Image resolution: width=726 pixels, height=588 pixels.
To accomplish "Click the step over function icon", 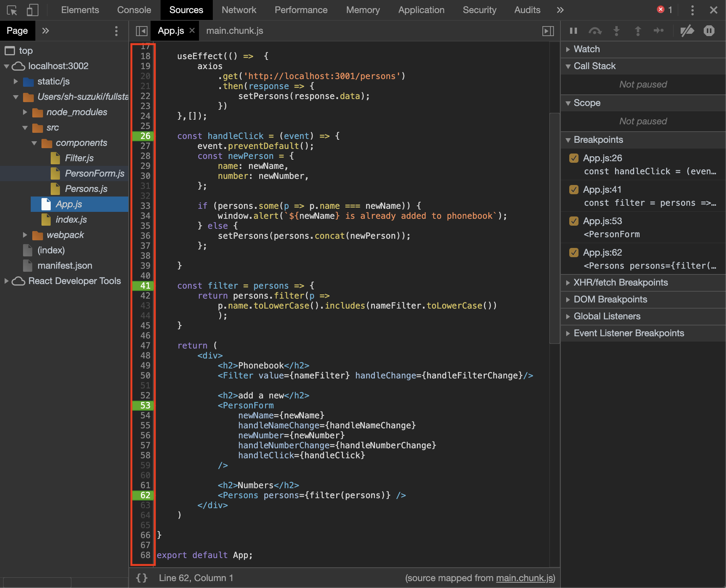I will pyautogui.click(x=595, y=31).
